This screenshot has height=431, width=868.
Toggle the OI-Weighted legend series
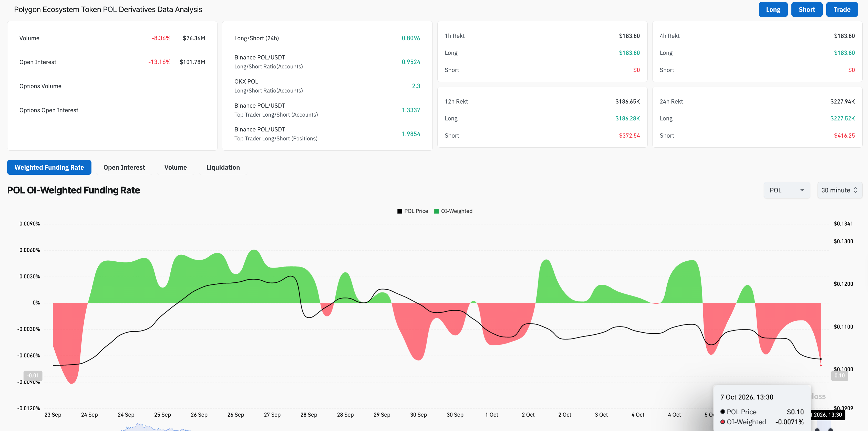pyautogui.click(x=453, y=211)
